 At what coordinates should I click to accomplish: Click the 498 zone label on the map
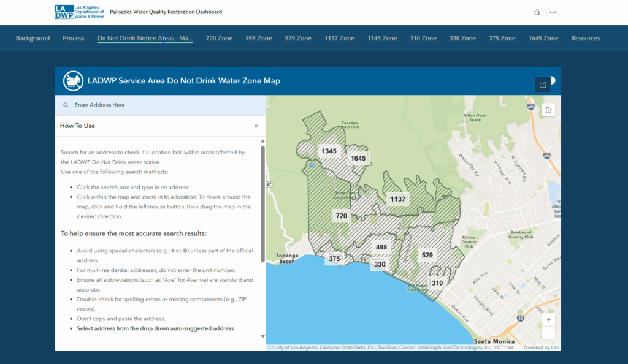(x=382, y=246)
